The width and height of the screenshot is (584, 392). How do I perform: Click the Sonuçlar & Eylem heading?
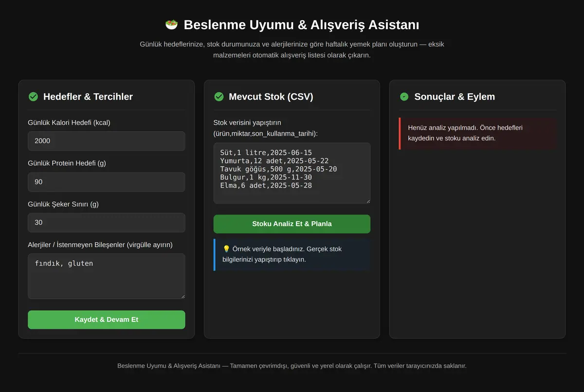tap(455, 97)
